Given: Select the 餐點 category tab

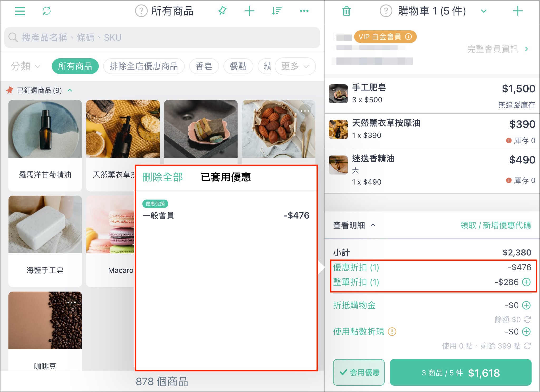Looking at the screenshot, I should click(238, 66).
